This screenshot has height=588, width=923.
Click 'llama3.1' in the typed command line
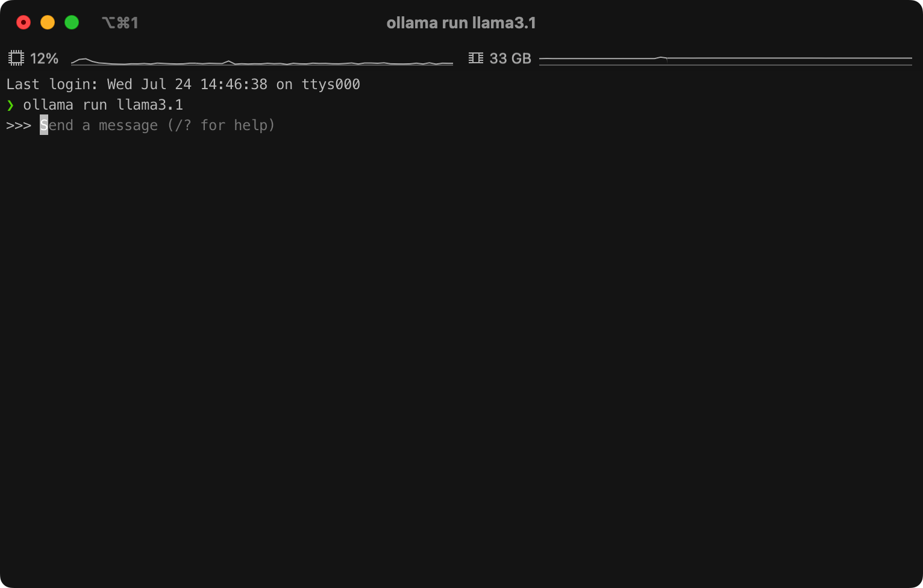150,105
